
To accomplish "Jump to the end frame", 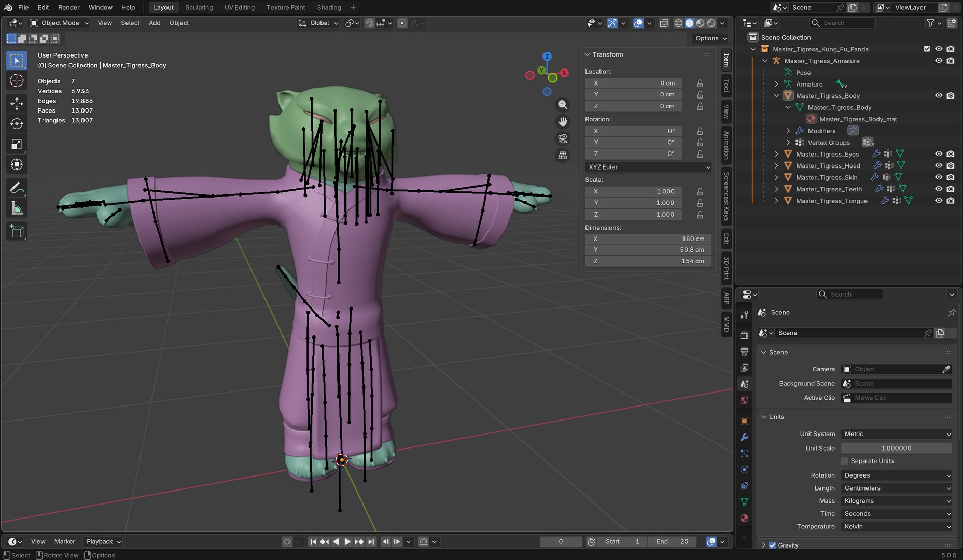I will (x=371, y=541).
